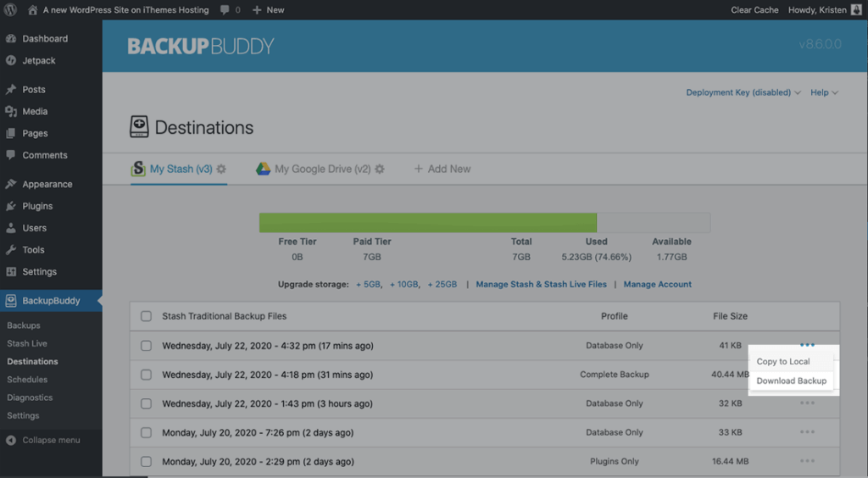Open the Destinations submenu item
The image size is (868, 478).
click(x=33, y=362)
